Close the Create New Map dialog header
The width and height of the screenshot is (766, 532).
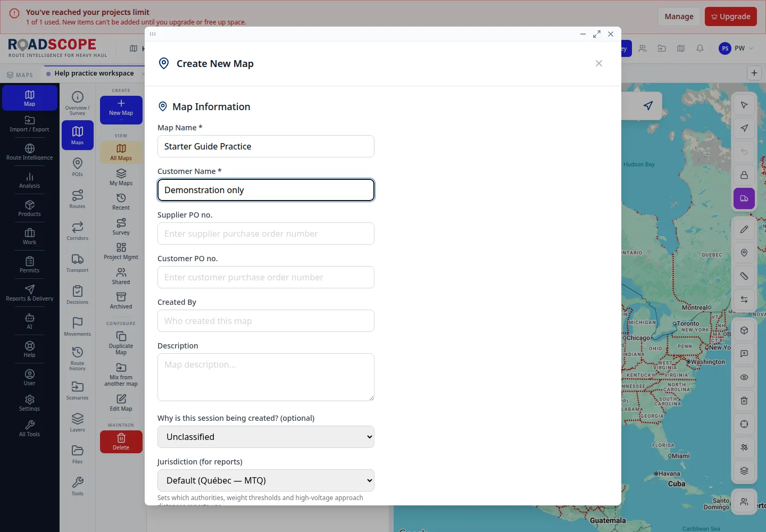point(599,63)
